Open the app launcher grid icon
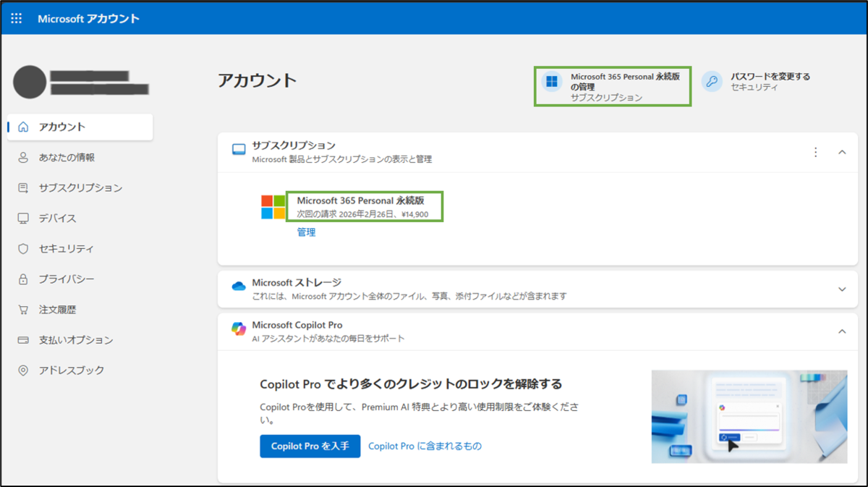Viewport: 868px width, 487px height. [17, 18]
